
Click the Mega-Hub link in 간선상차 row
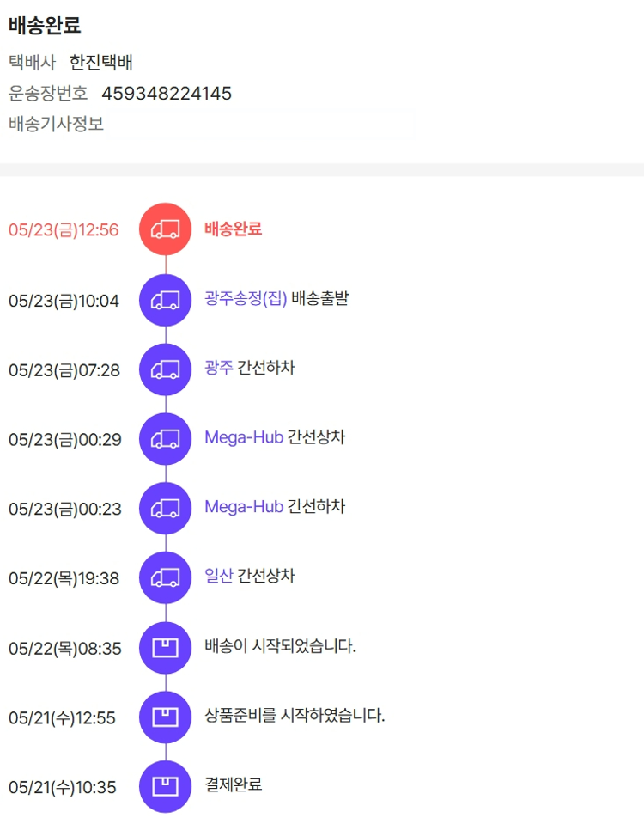coord(244,437)
